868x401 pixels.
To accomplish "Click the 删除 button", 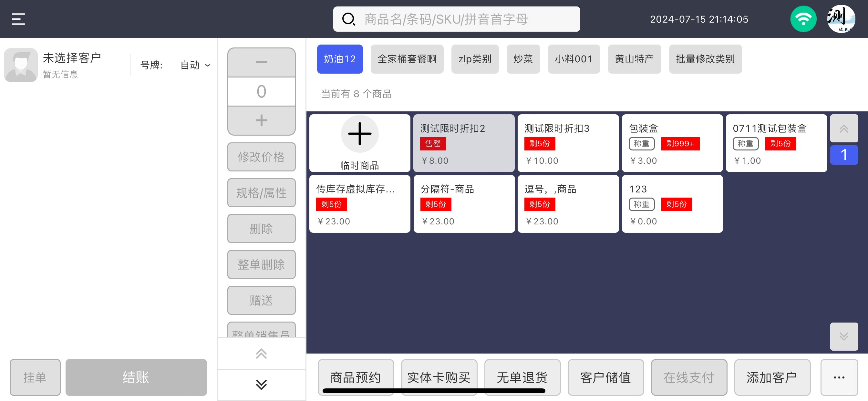I will 262,229.
